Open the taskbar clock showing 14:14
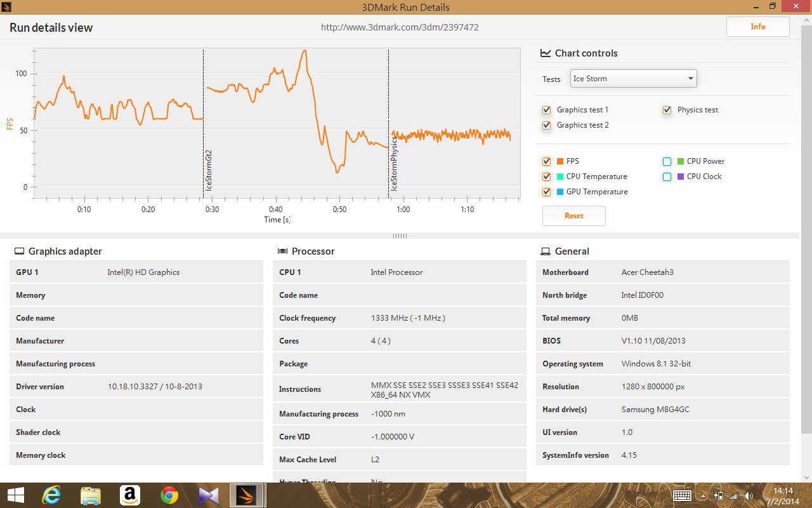 coord(783,495)
